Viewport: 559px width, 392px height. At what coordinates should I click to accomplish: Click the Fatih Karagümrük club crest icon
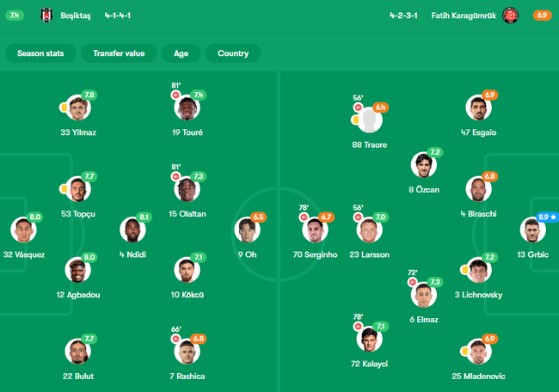click(510, 15)
